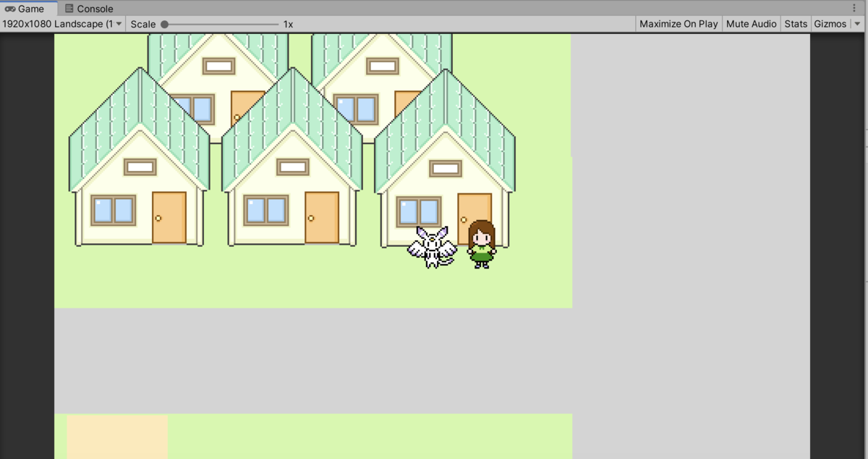The height and width of the screenshot is (459, 868).
Task: Toggle Maximize On Play
Action: click(x=678, y=24)
